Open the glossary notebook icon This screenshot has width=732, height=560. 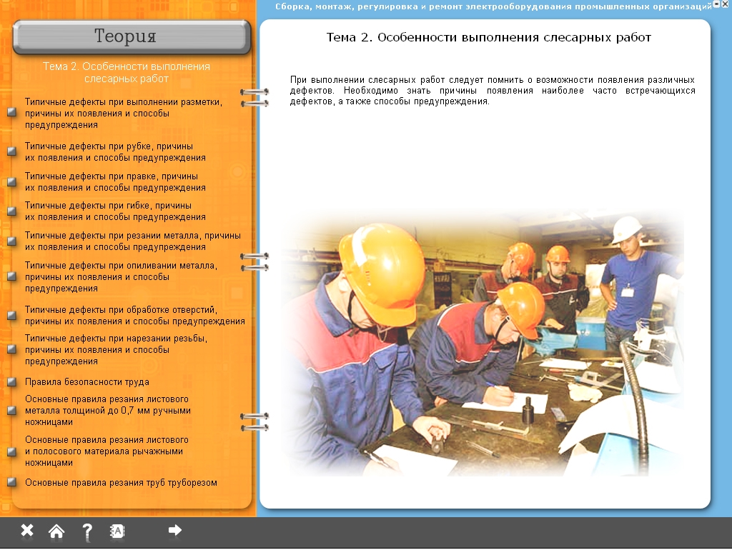click(x=117, y=531)
